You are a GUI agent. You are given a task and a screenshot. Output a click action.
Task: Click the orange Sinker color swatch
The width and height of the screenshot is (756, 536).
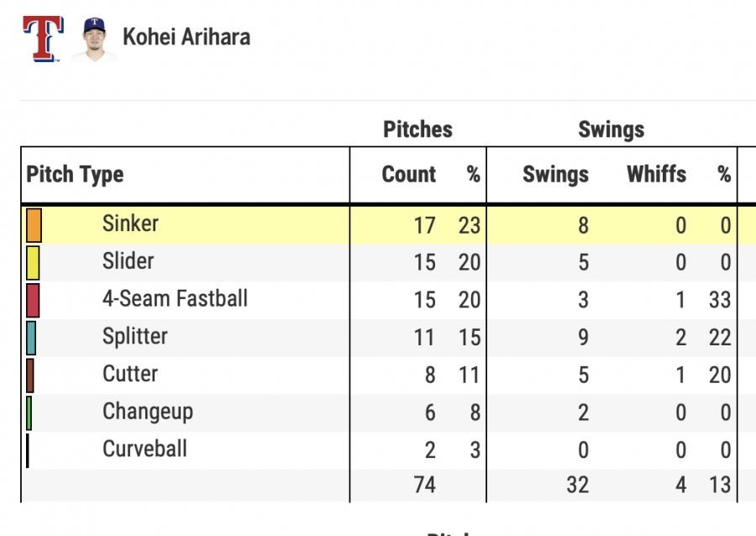34,225
